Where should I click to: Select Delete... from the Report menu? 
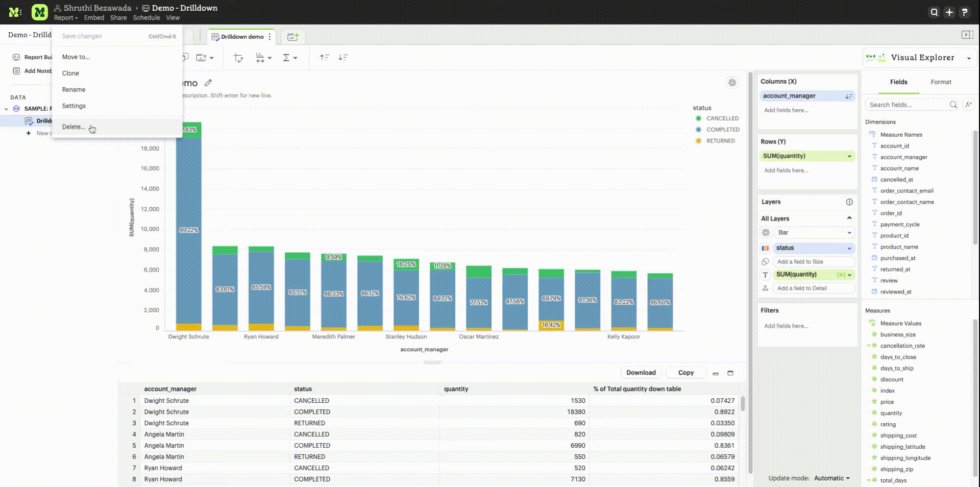(117, 127)
